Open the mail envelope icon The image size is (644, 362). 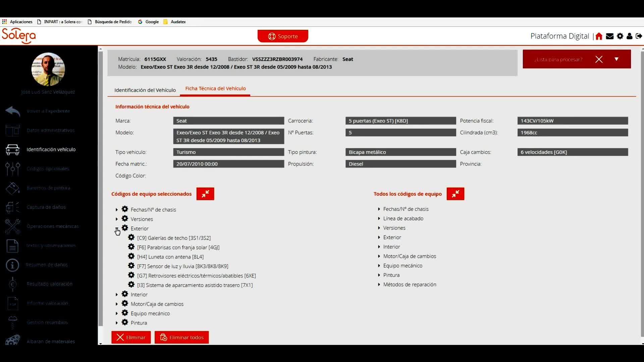(x=610, y=36)
